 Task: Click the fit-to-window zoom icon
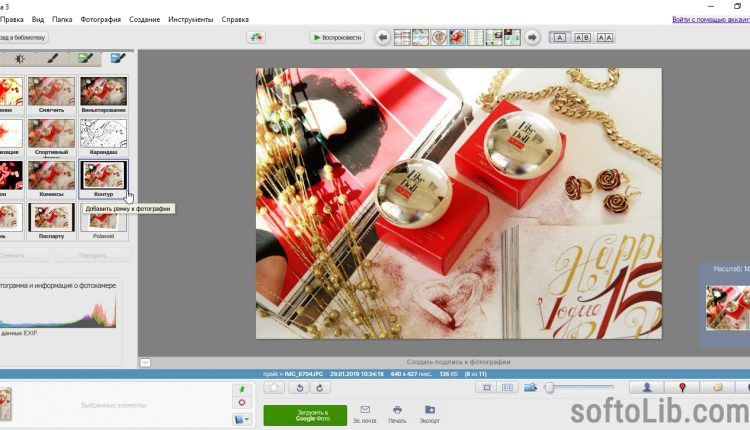click(486, 387)
